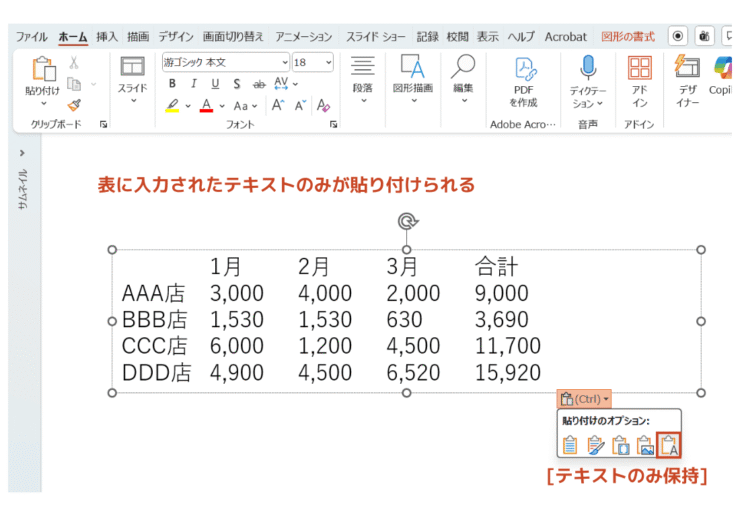This screenshot has width=740, height=505.
Task: Click the bottom-center text box resize handle
Action: coord(406,393)
